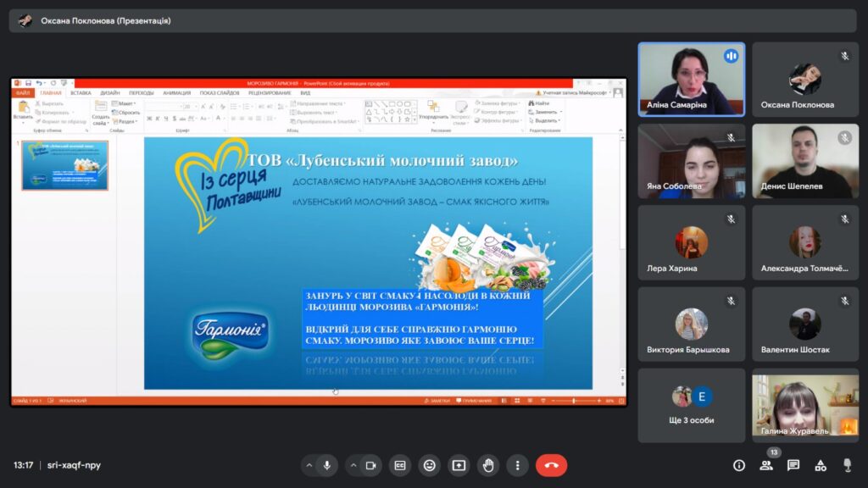The width and height of the screenshot is (868, 488).
Task: Open more options three-dot menu
Action: coord(518,465)
